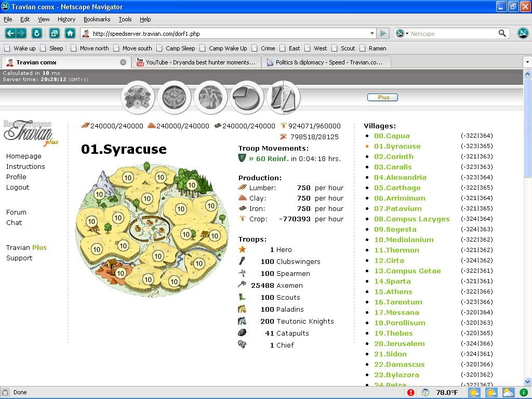Click the page scrollbar up arrow
The image size is (532, 399).
(x=527, y=74)
